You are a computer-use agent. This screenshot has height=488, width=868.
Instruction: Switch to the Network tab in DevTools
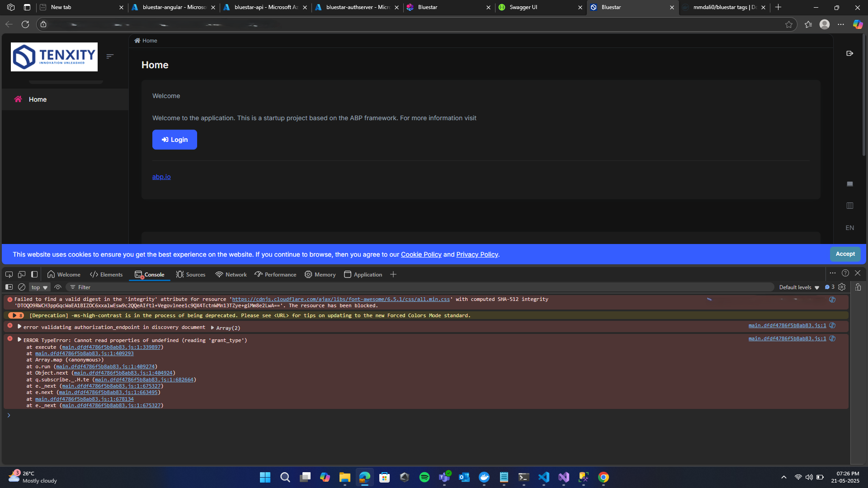(231, 274)
